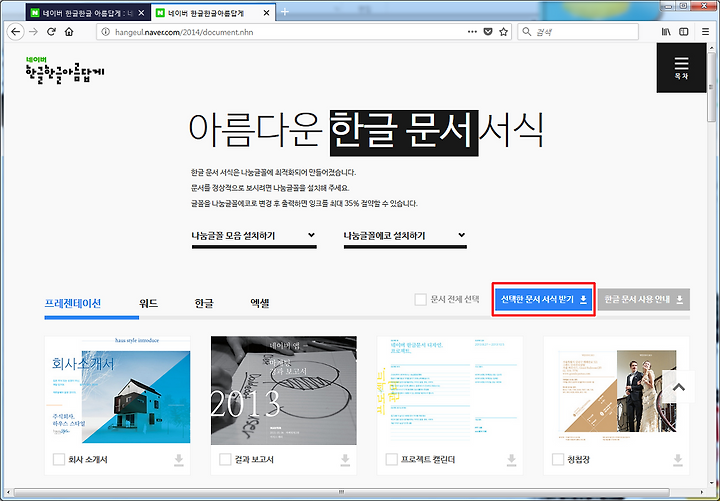Toggle the browser sidebar icon
This screenshot has height=501, width=720.
point(684,32)
